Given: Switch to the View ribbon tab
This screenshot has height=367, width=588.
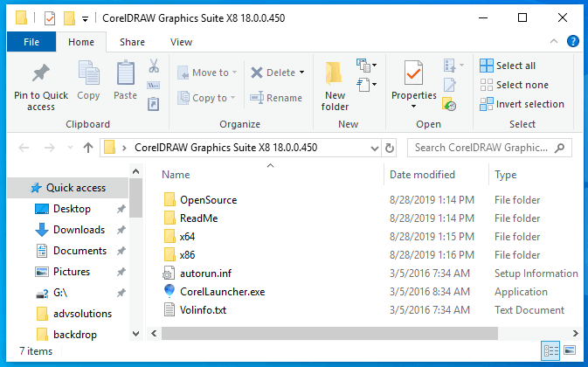Looking at the screenshot, I should click(x=181, y=41).
